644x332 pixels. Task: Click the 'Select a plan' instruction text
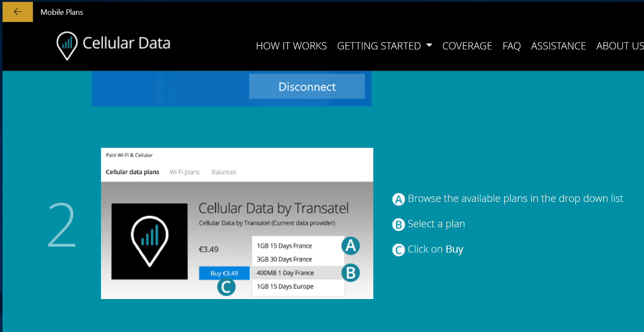click(x=436, y=224)
